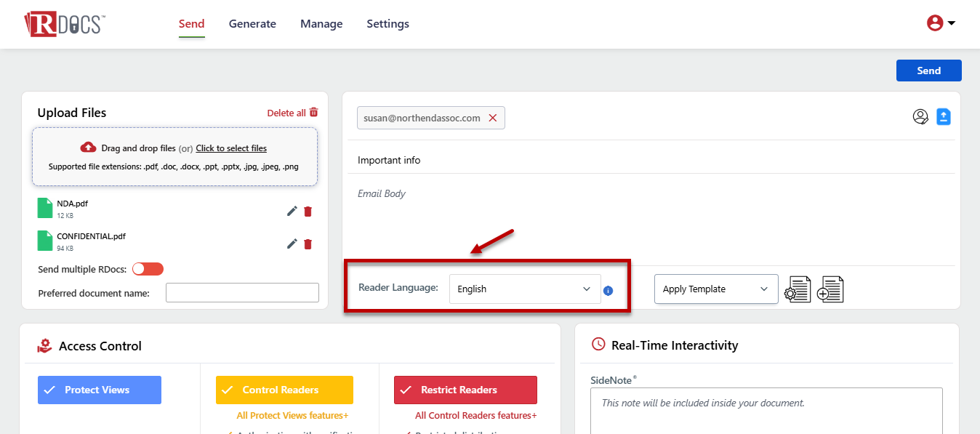Remove CONFIDENTIAL.pdf with its trash icon
Image resolution: width=980 pixels, height=434 pixels.
click(x=308, y=244)
